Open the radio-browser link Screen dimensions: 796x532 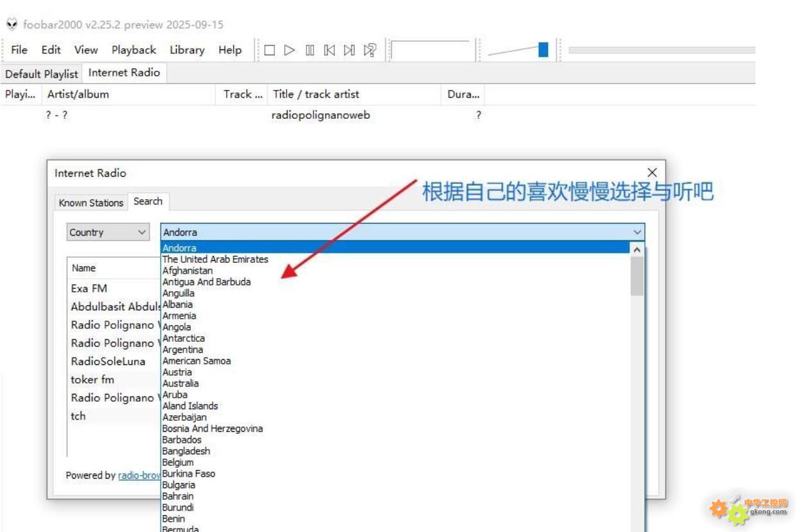[139, 476]
